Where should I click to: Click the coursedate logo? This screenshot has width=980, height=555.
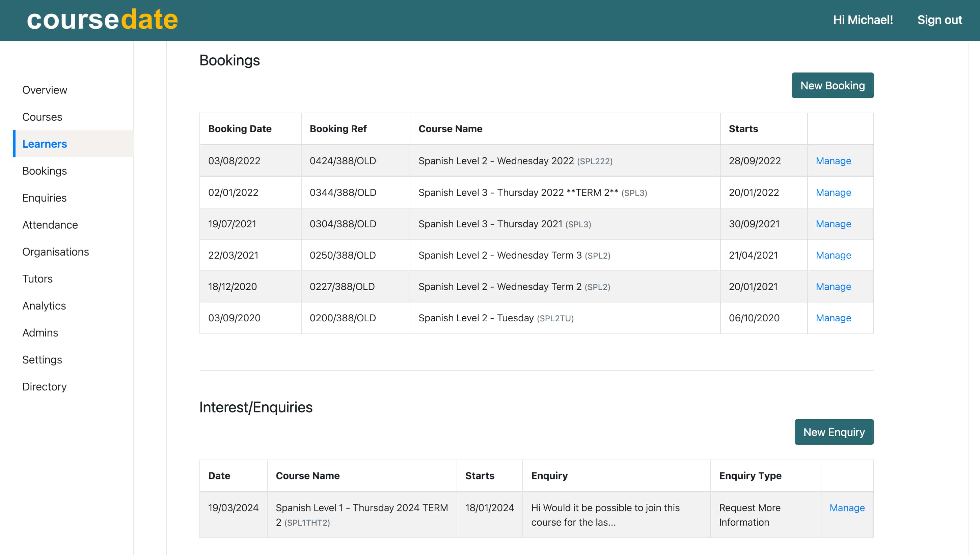click(102, 20)
